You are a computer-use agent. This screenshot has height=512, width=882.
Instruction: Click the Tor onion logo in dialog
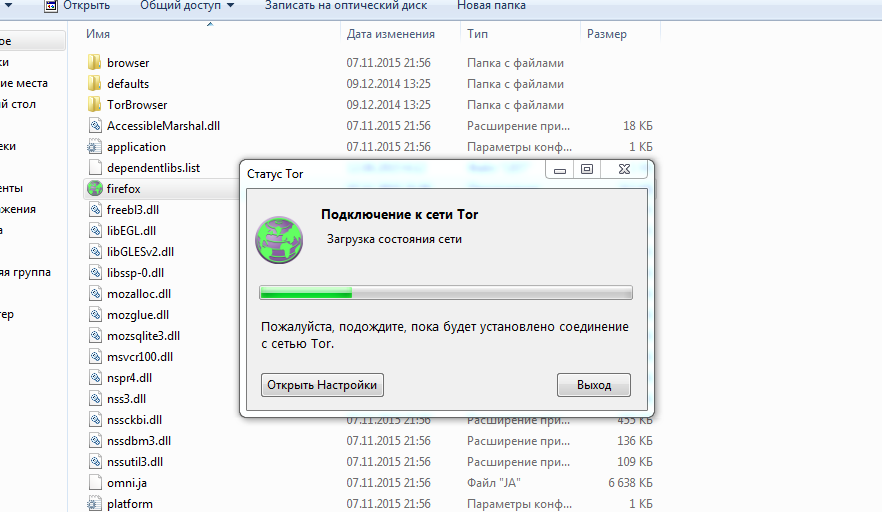tap(279, 238)
